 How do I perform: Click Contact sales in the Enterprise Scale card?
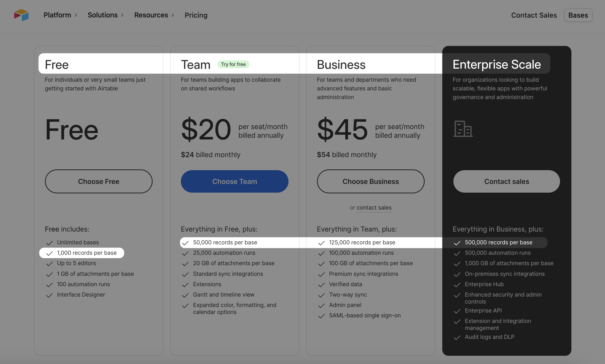click(506, 182)
